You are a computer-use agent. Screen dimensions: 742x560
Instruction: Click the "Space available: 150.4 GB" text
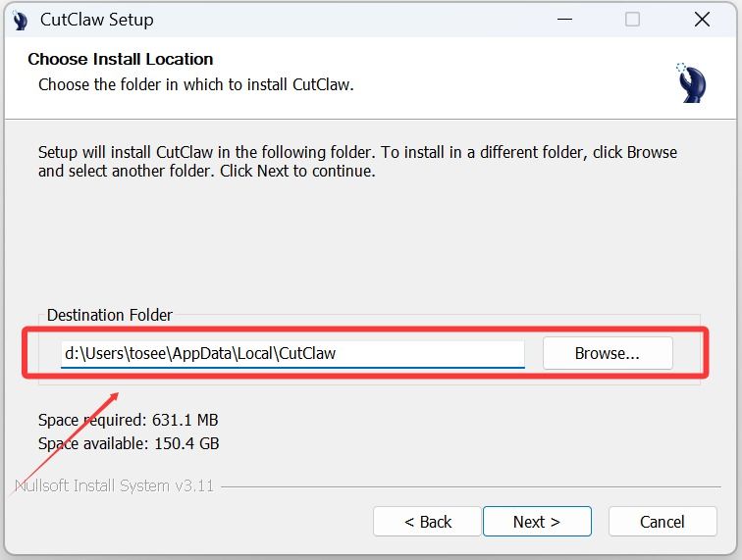tap(129, 443)
